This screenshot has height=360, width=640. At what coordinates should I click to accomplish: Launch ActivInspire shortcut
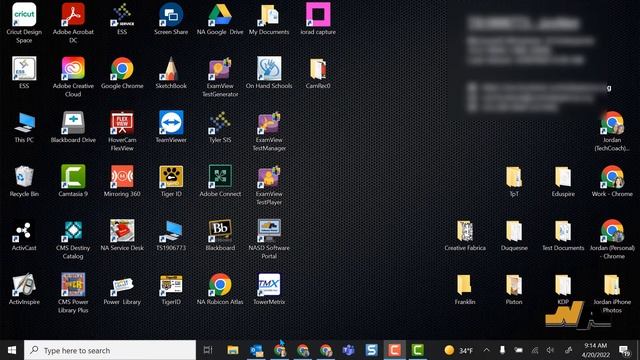click(24, 289)
